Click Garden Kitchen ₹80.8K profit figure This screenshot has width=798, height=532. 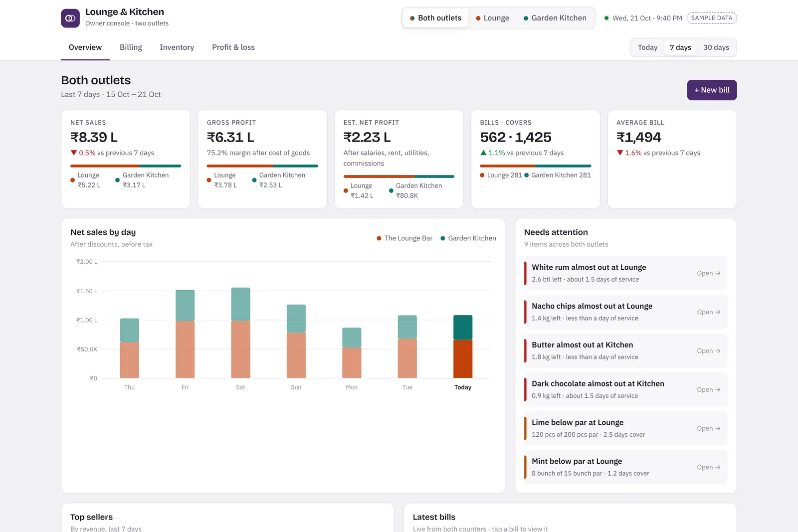(x=407, y=195)
